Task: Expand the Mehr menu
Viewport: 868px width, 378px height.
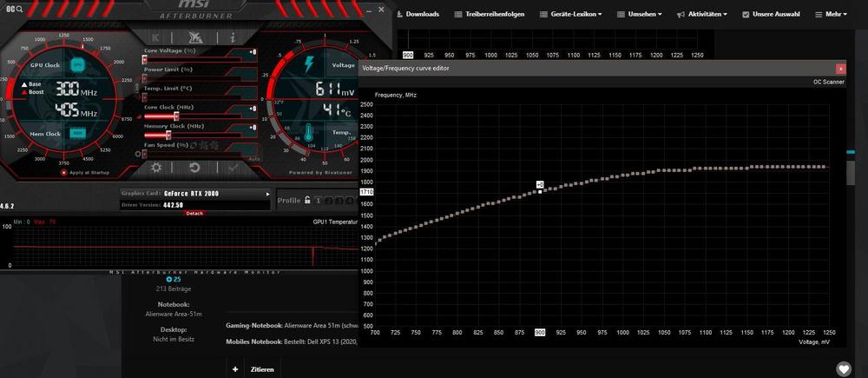Action: 836,14
